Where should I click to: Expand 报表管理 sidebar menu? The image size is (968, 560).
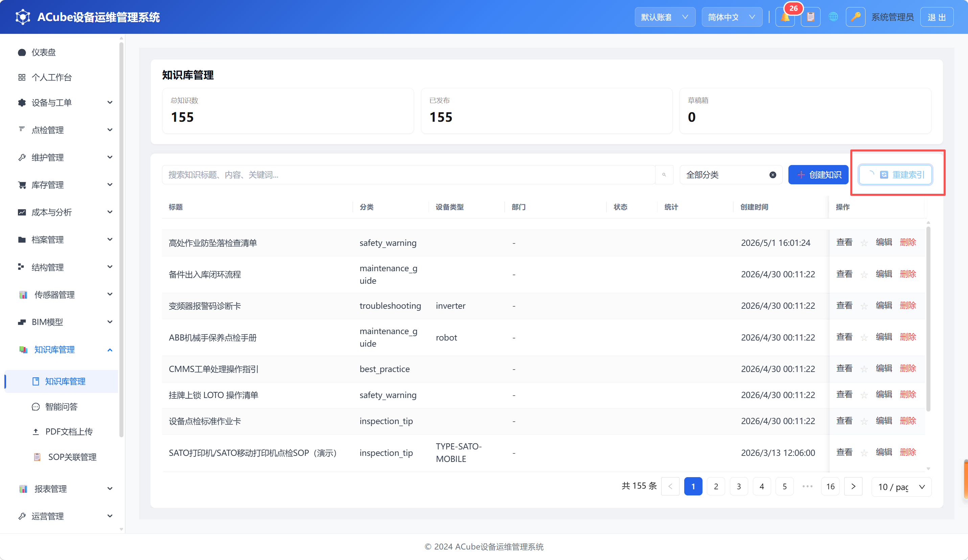[x=62, y=489]
